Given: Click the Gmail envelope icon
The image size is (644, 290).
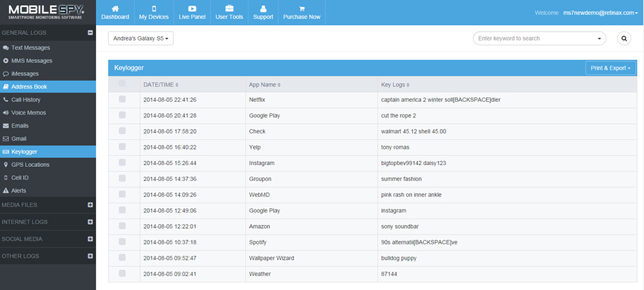Looking at the screenshot, I should click(x=6, y=139).
